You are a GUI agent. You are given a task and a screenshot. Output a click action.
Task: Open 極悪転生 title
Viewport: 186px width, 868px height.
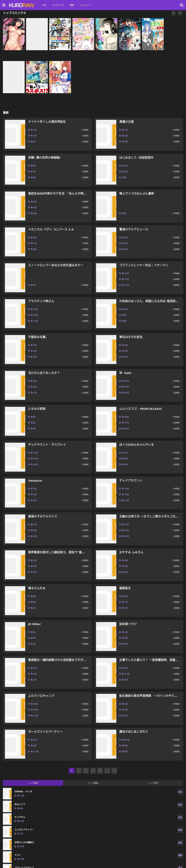click(x=125, y=588)
